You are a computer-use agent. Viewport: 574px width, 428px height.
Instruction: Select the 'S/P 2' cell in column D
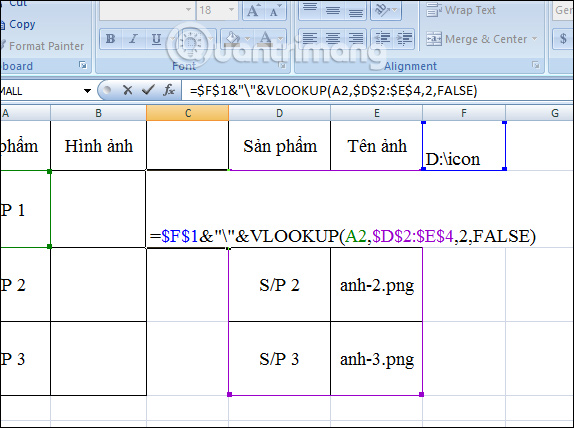click(x=280, y=285)
